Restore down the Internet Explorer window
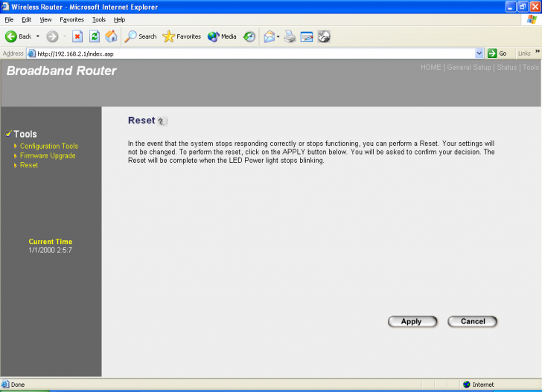 tap(523, 7)
